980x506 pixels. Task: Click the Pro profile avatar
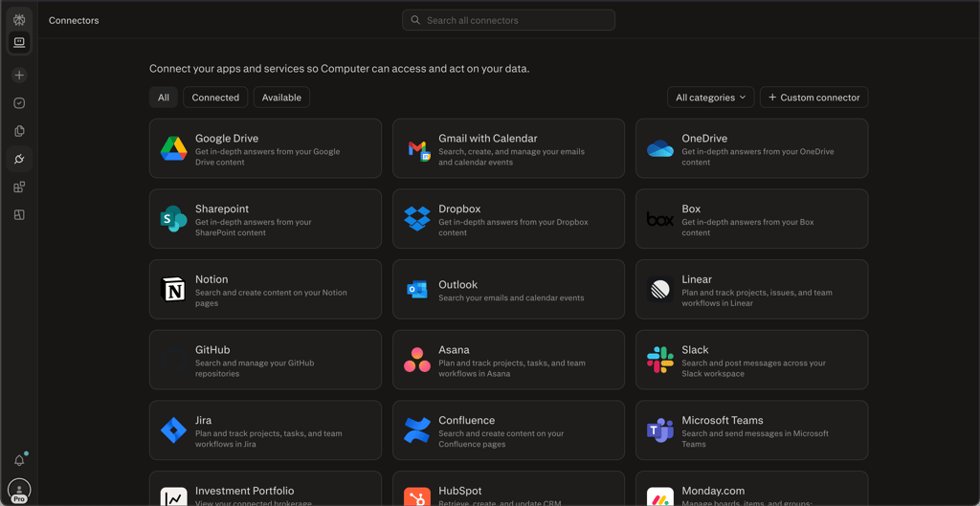coord(19,491)
